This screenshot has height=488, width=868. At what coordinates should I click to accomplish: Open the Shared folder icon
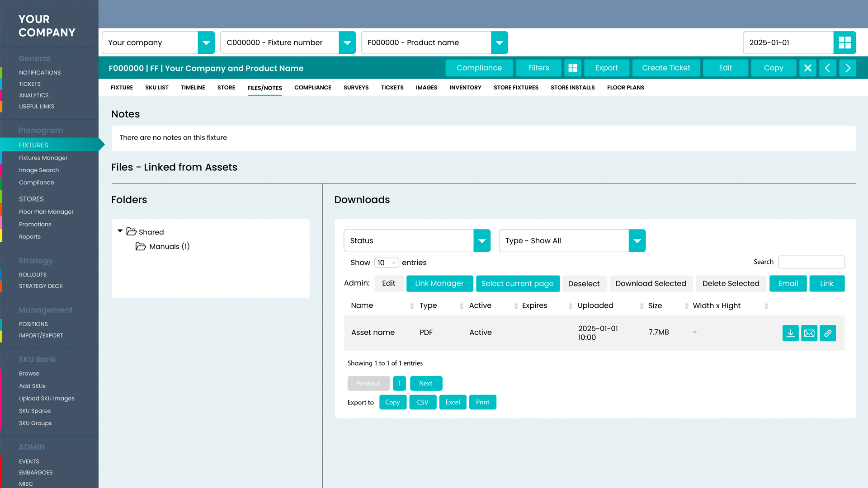[x=131, y=231]
